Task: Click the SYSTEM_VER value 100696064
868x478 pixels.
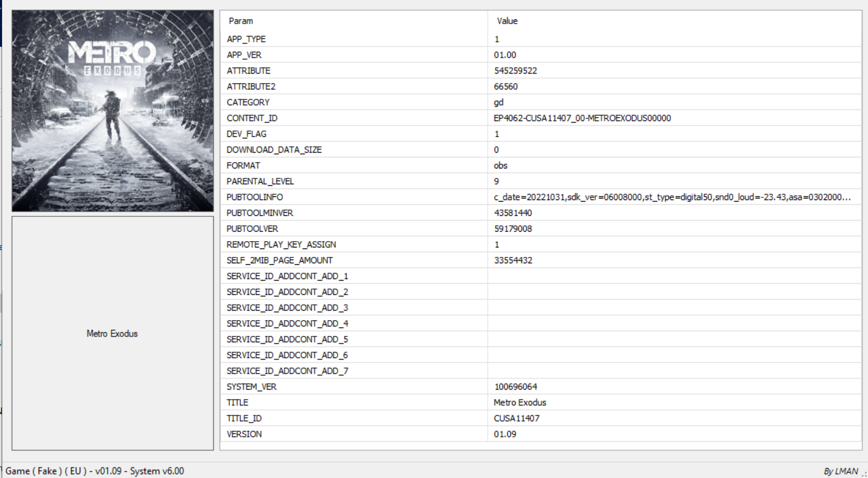Action: pyautogui.click(x=516, y=386)
